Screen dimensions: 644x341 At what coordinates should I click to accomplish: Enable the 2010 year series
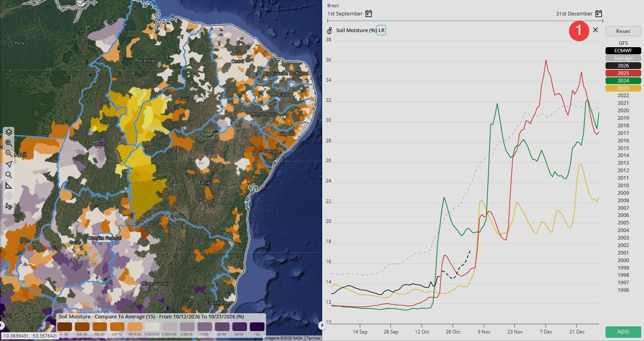point(623,186)
